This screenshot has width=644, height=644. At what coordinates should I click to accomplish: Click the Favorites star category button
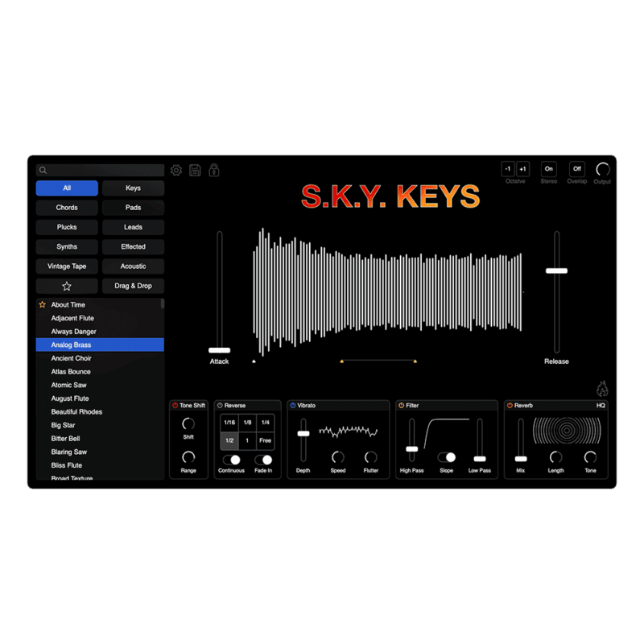(67, 286)
